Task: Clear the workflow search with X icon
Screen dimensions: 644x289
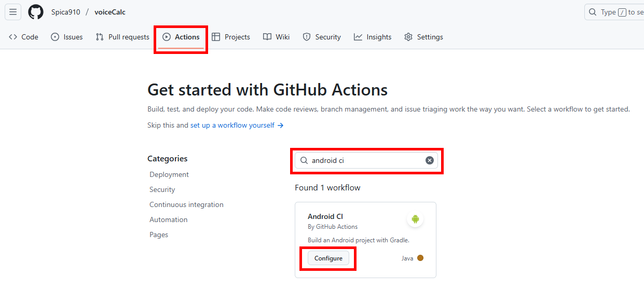Action: [430, 160]
